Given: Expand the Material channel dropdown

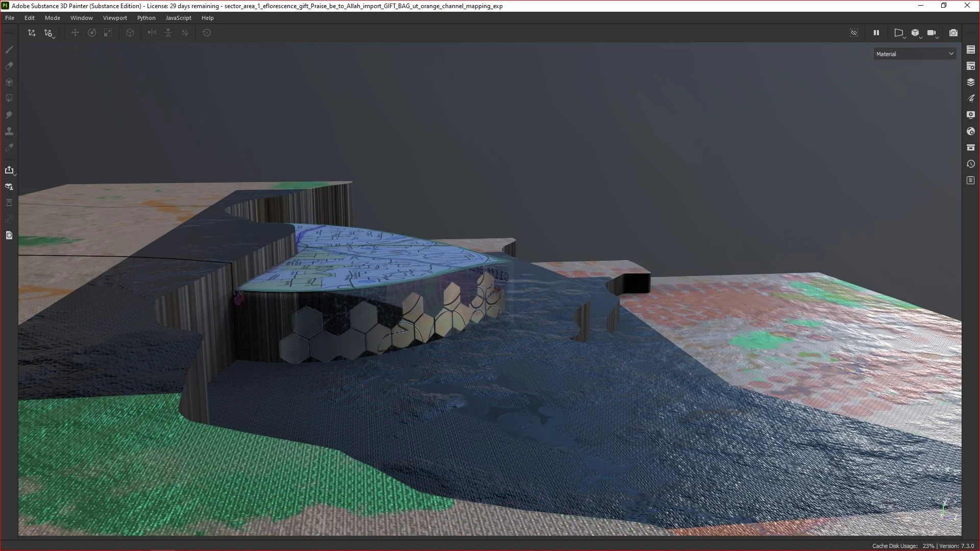Looking at the screenshot, I should coord(915,54).
